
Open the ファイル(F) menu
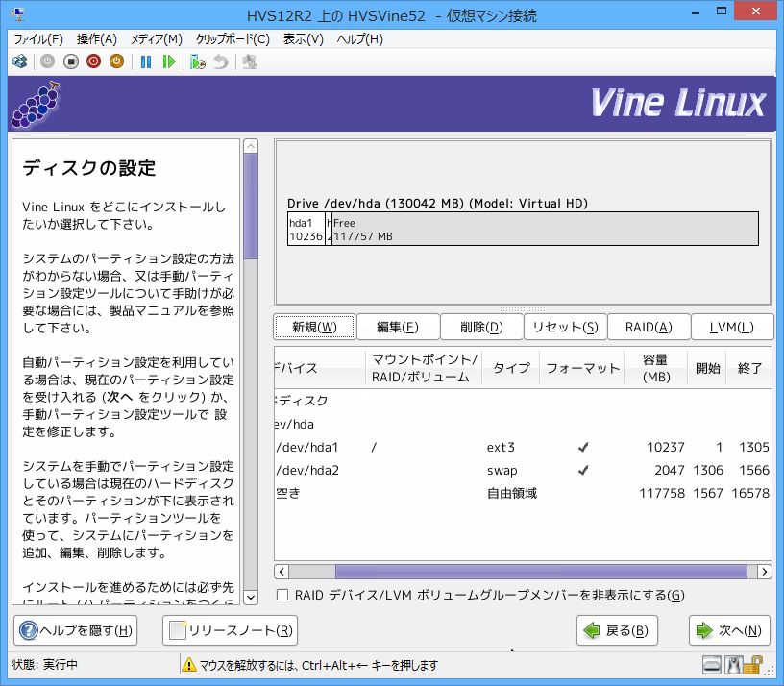click(38, 39)
